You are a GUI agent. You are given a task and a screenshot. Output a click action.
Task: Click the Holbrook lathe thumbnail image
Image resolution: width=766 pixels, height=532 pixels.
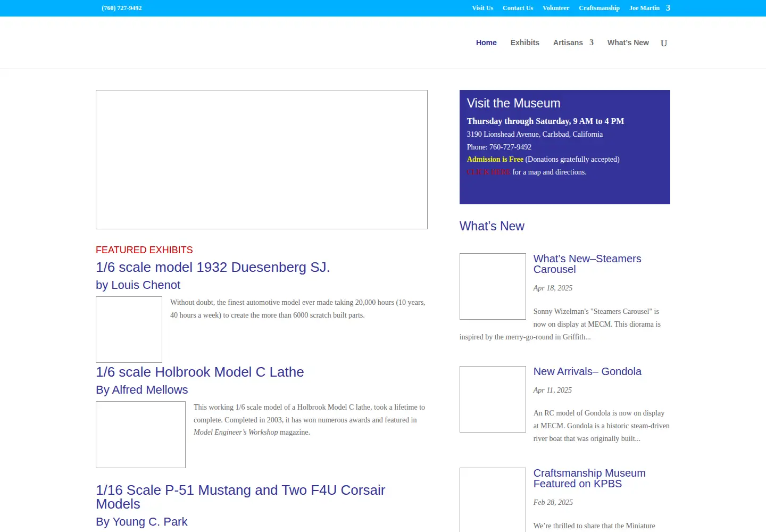[x=140, y=435]
